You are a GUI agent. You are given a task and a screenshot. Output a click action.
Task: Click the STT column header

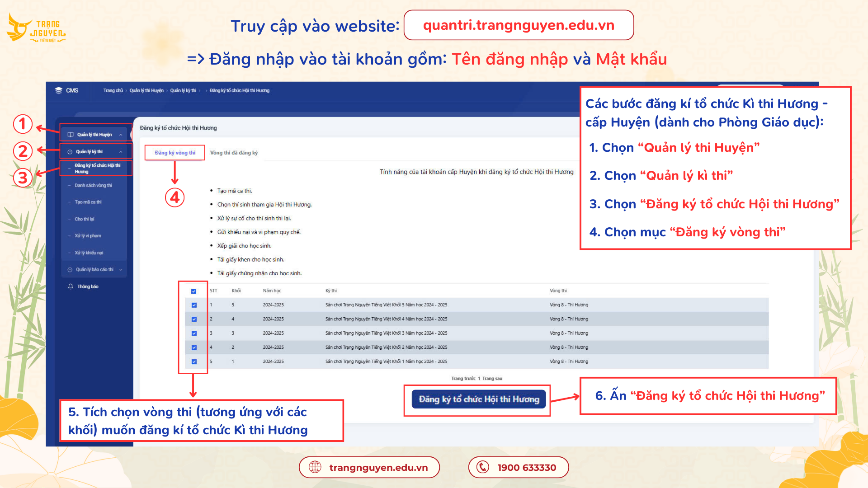click(213, 291)
